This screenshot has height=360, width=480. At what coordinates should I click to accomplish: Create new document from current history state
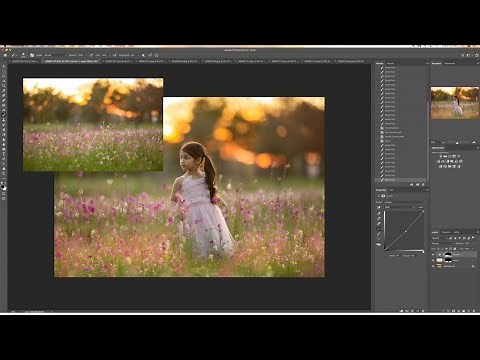click(x=411, y=184)
